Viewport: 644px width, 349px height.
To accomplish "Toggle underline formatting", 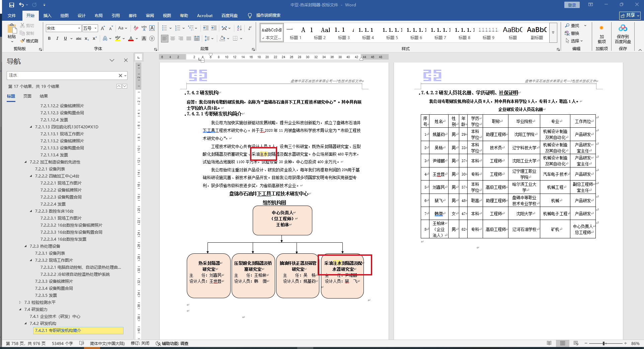I will pyautogui.click(x=65, y=38).
